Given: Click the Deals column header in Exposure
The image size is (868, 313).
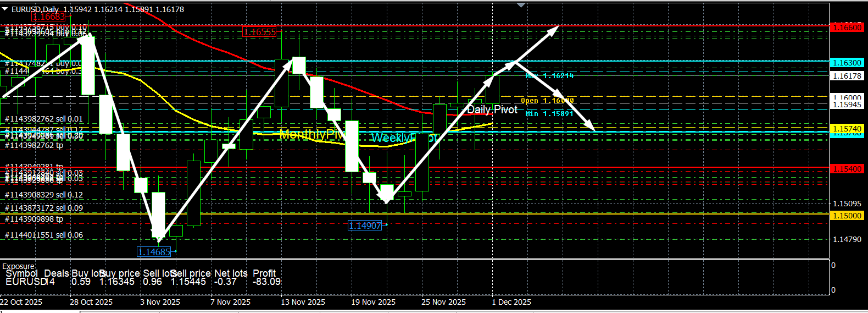Looking at the screenshot, I should [57, 273].
